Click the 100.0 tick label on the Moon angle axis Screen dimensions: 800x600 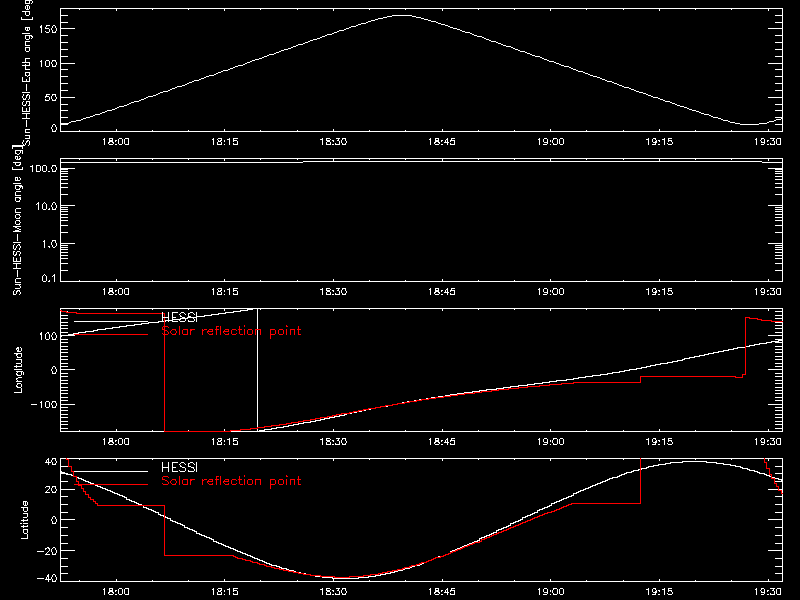(43, 168)
